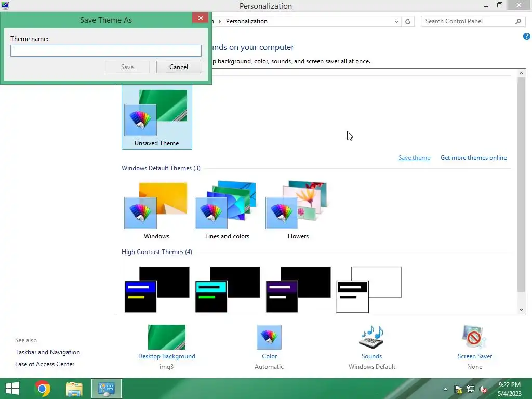Image resolution: width=532 pixels, height=399 pixels.
Task: Choose the blue-title high contrast theme
Action: tap(157, 289)
